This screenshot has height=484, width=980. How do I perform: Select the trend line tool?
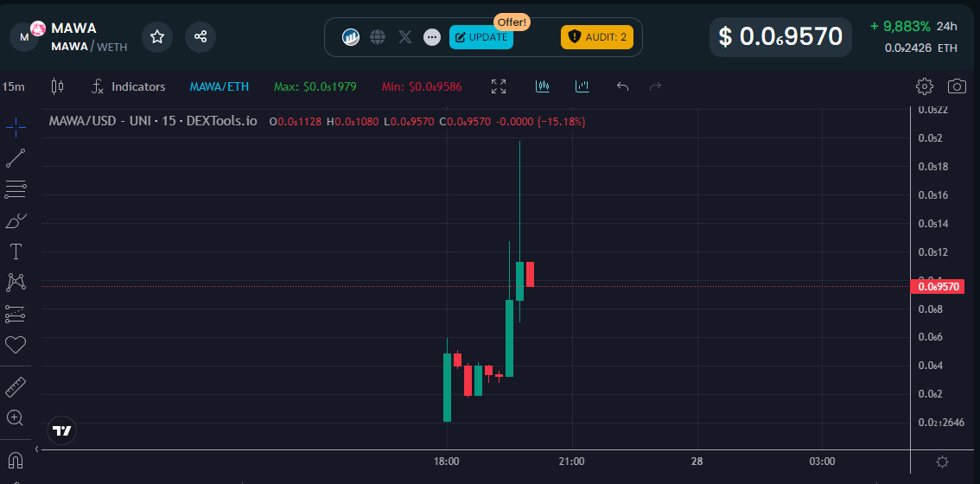[x=16, y=158]
